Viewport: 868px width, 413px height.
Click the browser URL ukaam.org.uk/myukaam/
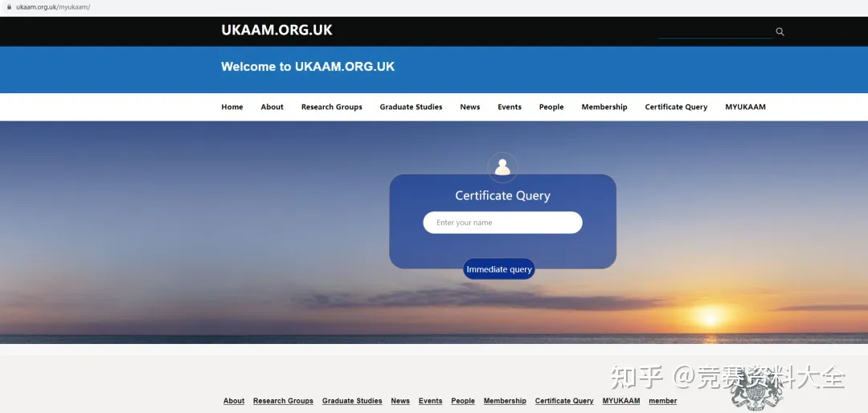point(53,7)
